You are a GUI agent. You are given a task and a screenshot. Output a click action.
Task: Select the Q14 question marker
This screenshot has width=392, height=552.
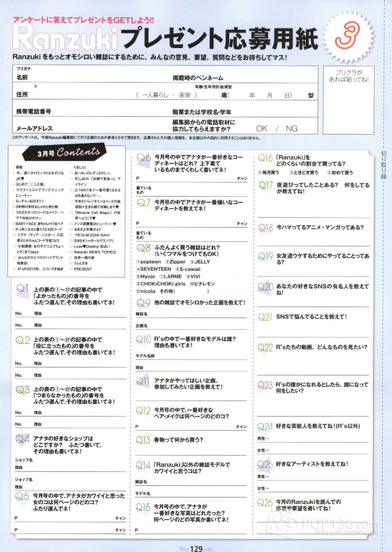[x=143, y=465]
